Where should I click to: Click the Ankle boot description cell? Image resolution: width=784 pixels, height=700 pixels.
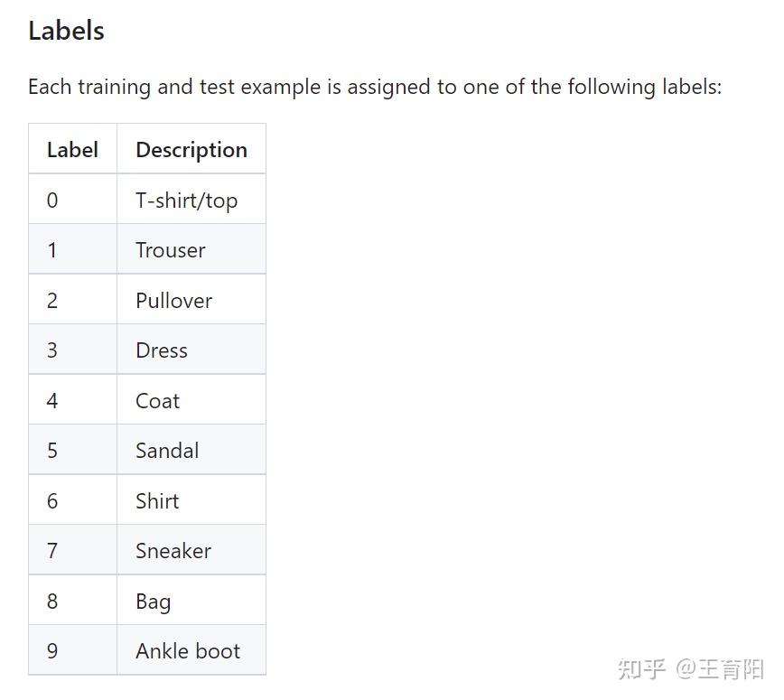188,651
